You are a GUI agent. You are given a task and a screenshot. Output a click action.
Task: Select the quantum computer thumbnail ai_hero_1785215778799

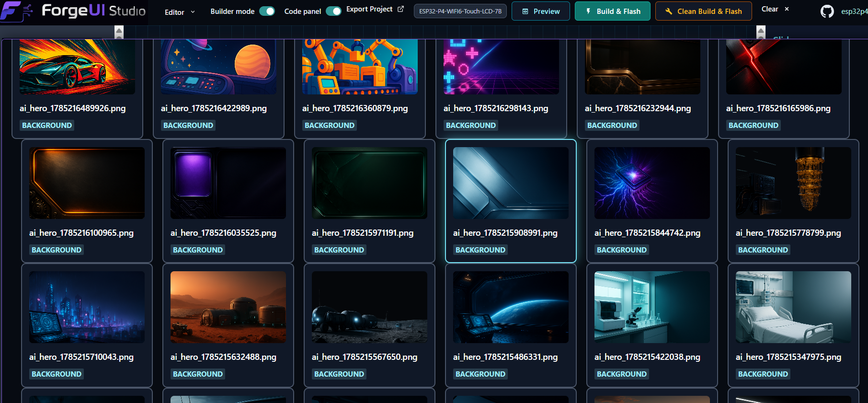793,183
